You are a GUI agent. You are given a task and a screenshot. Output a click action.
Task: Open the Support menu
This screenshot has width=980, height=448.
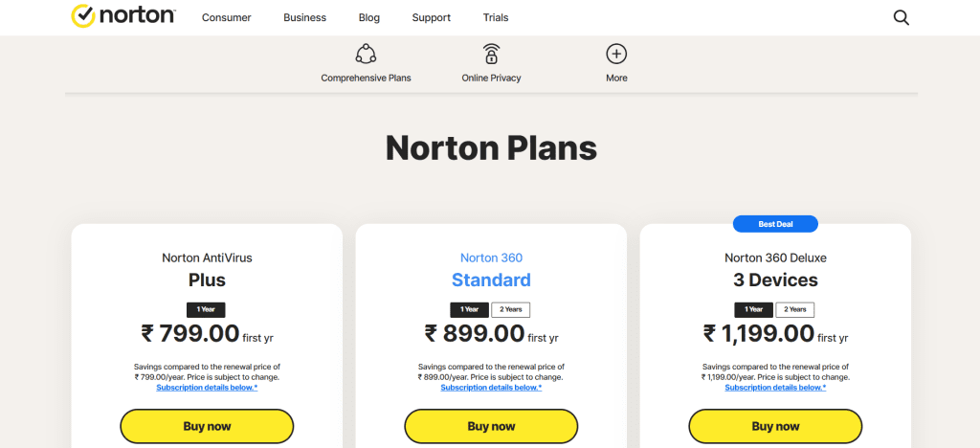(432, 17)
